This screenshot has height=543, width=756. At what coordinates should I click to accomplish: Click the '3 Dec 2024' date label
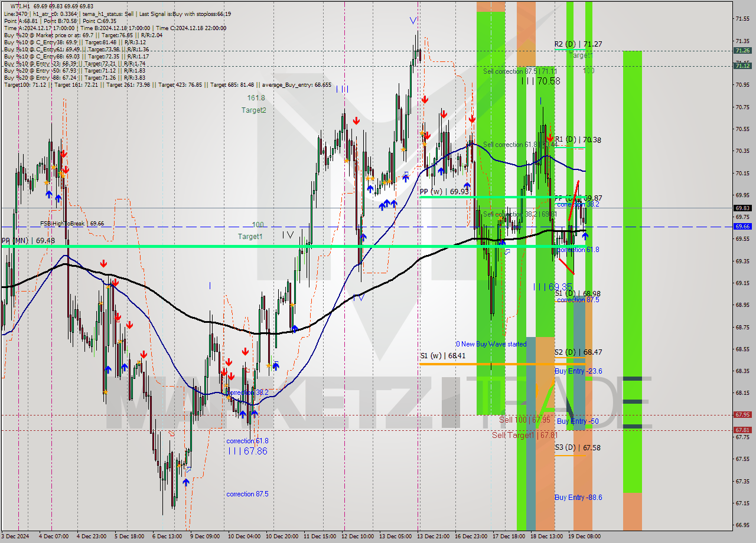point(15,537)
